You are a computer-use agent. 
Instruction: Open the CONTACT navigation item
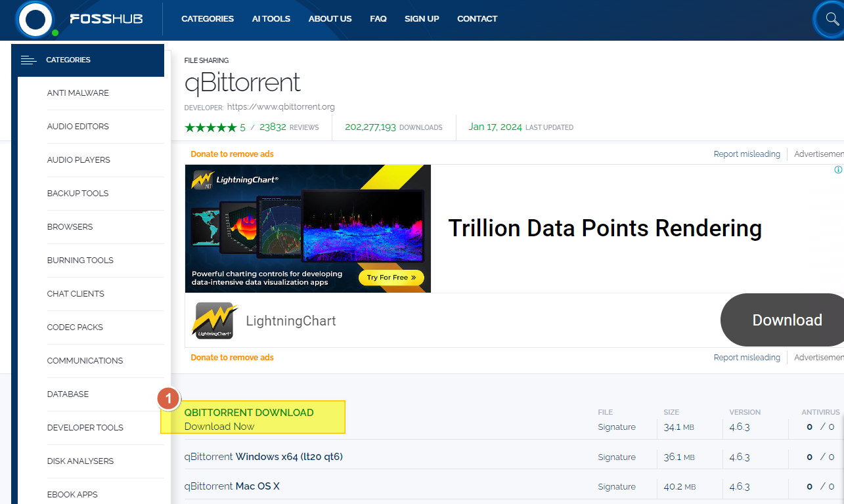point(477,19)
